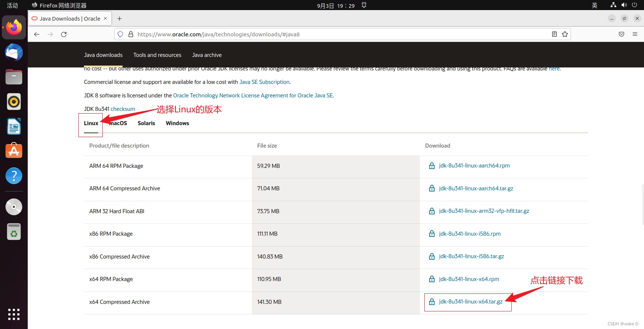Open the Activities overview
644x329 pixels.
[12, 5]
